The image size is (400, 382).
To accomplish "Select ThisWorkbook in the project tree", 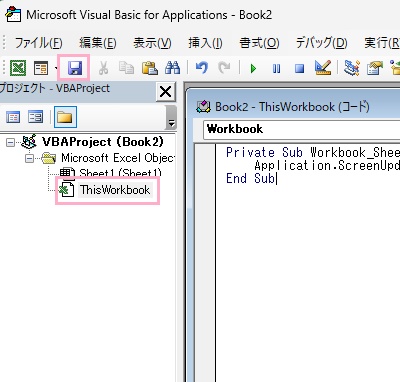I will (x=115, y=190).
